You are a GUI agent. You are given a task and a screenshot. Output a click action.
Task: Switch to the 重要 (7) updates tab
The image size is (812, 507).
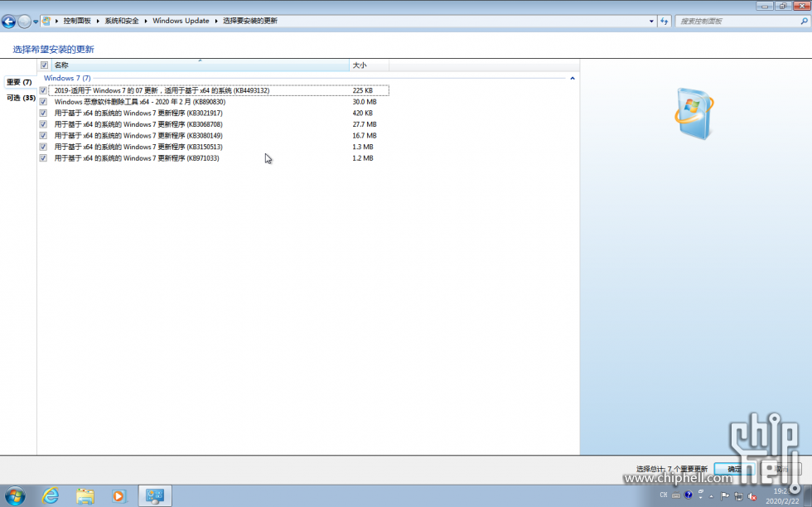click(19, 82)
